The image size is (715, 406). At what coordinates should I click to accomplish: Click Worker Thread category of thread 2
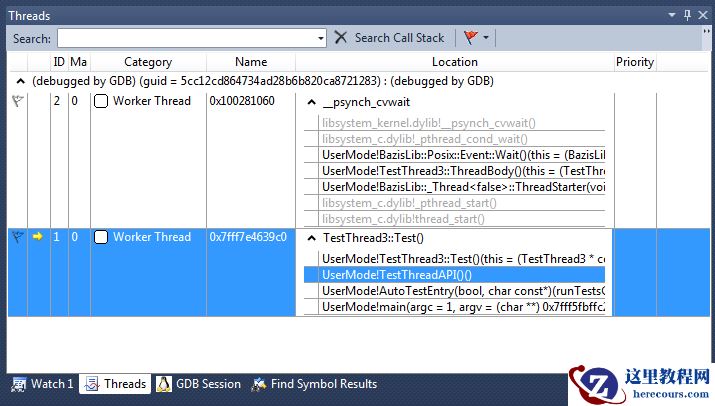coord(152,101)
